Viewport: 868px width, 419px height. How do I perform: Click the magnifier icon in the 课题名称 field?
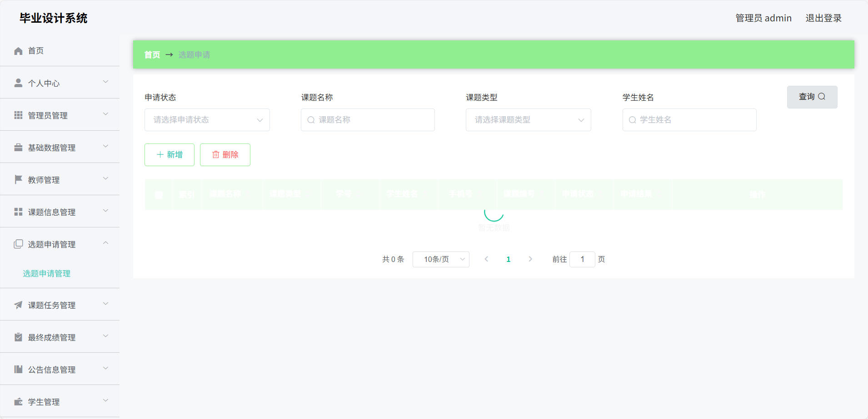(x=311, y=120)
